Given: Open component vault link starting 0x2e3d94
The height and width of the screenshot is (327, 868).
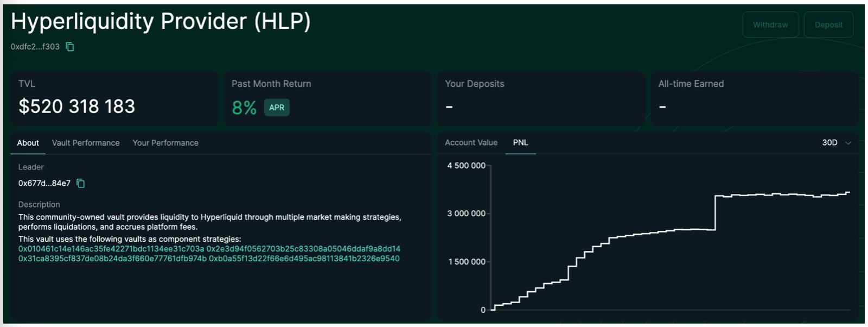Looking at the screenshot, I should click(x=303, y=249).
